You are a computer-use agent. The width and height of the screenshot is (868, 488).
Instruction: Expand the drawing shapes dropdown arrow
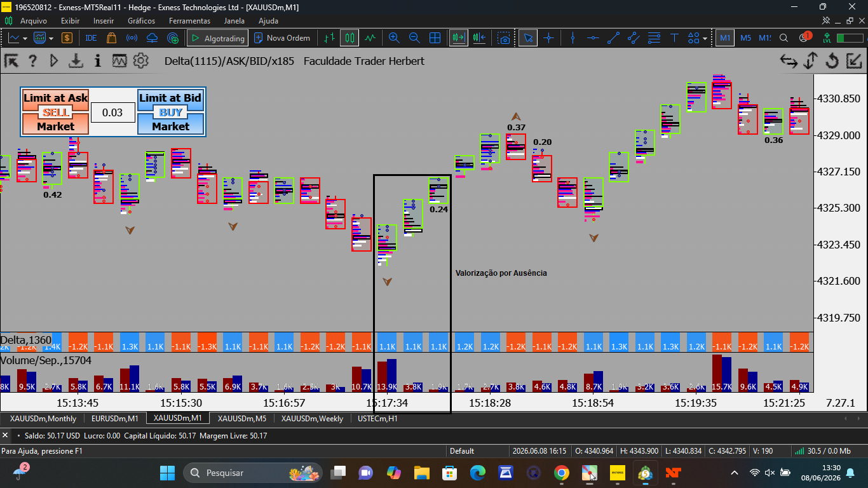(x=705, y=38)
